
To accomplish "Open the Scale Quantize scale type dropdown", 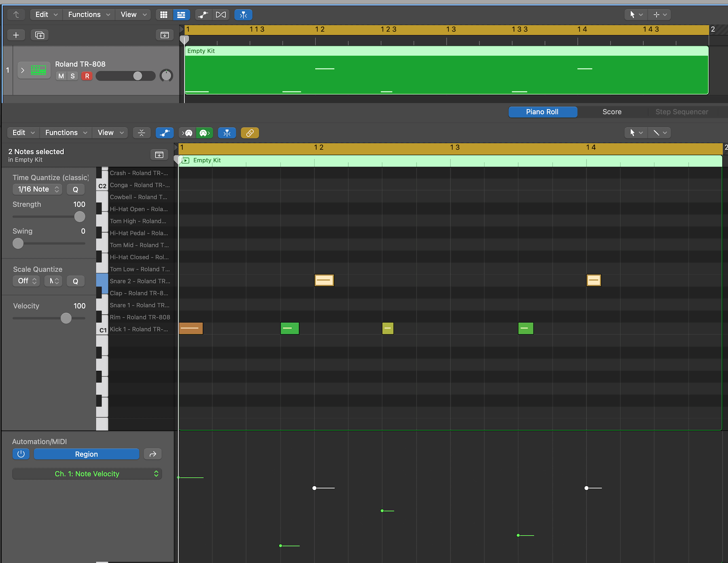I will pyautogui.click(x=53, y=281).
